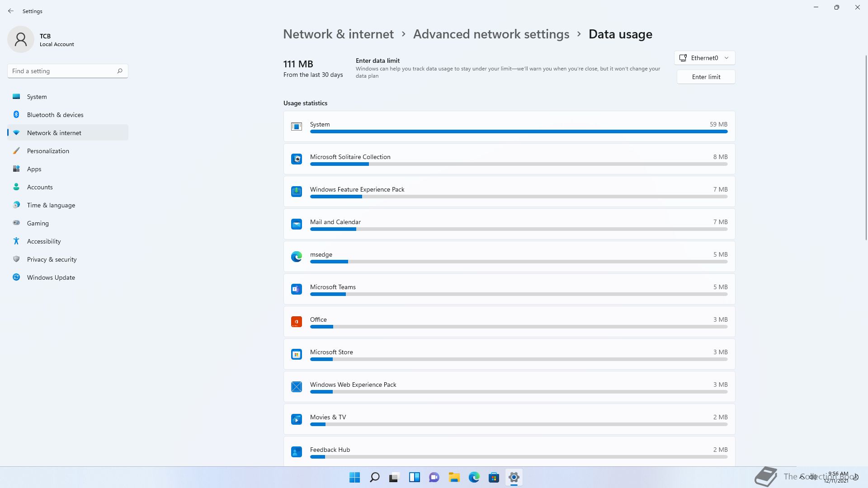Open System settings in sidebar
This screenshot has height=488, width=868.
tap(68, 97)
